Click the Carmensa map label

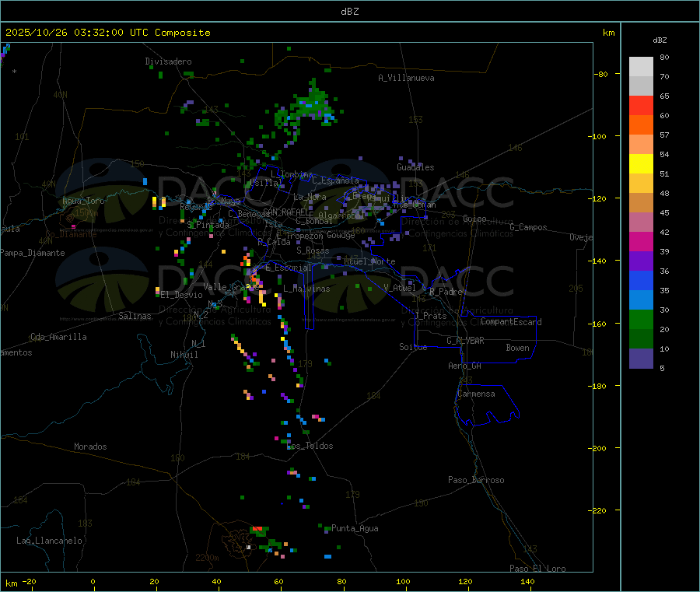pyautogui.click(x=476, y=394)
